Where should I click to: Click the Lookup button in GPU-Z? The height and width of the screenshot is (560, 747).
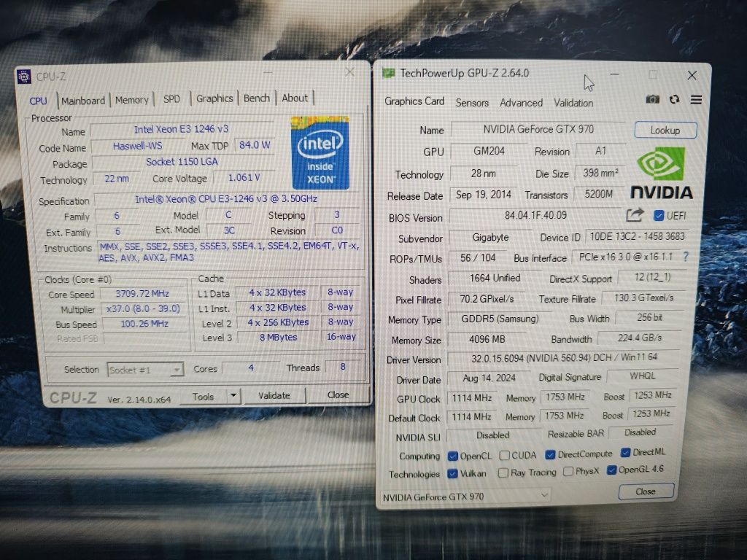[x=665, y=130]
